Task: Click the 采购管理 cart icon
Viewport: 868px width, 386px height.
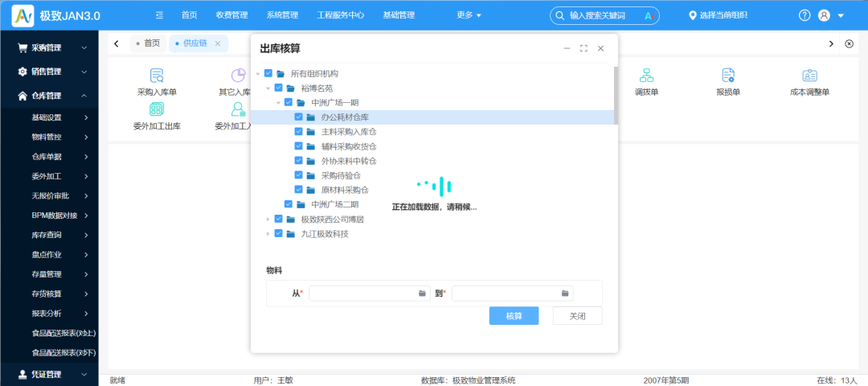Action: 23,47
